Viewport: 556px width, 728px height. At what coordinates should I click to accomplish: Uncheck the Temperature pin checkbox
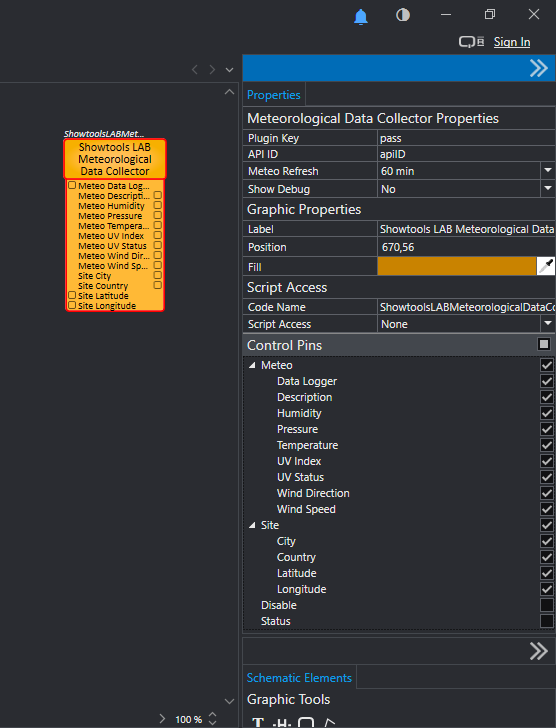[x=547, y=445]
